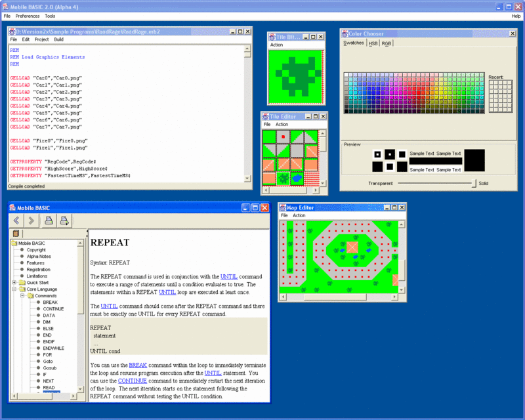The height and width of the screenshot is (420, 525).
Task: Click the Core Language folder icon
Action: (x=22, y=289)
